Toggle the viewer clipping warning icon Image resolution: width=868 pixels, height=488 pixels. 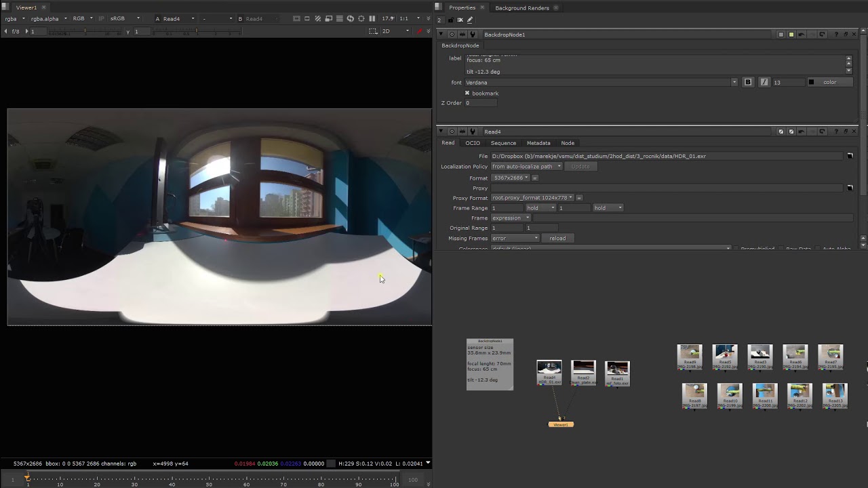point(297,19)
